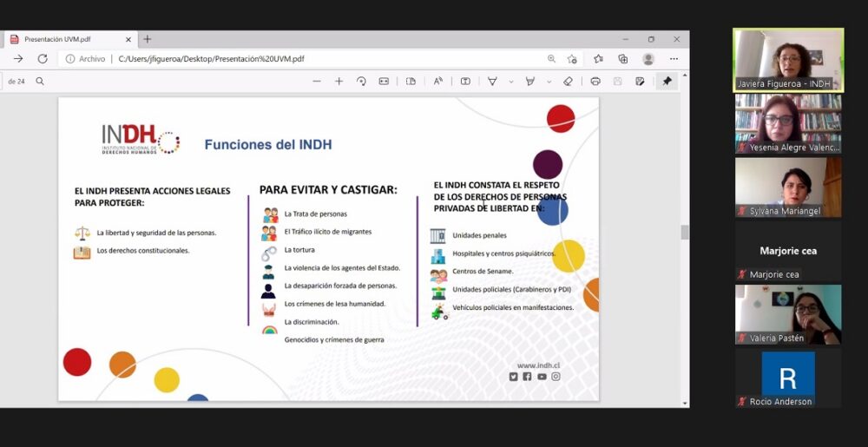Click the 'Funciones del INDH' slide title

268,145
